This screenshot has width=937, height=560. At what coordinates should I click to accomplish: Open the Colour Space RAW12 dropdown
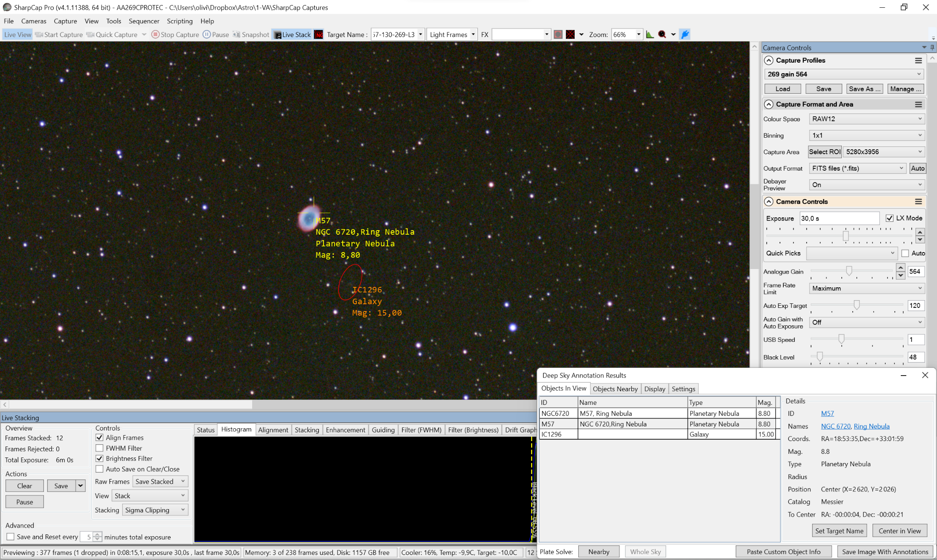(867, 119)
